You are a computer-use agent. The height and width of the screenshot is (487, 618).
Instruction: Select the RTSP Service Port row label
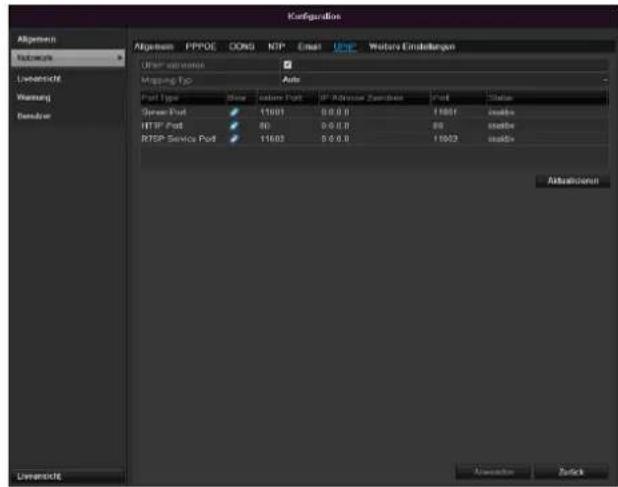point(179,139)
